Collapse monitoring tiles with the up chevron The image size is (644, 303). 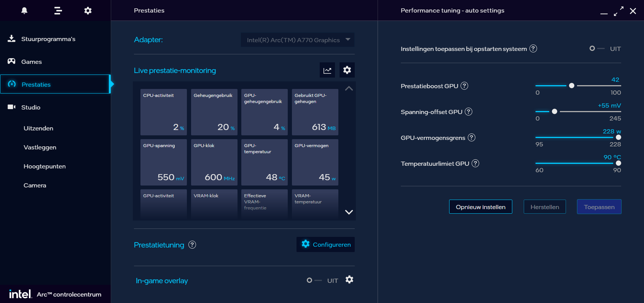tap(349, 89)
